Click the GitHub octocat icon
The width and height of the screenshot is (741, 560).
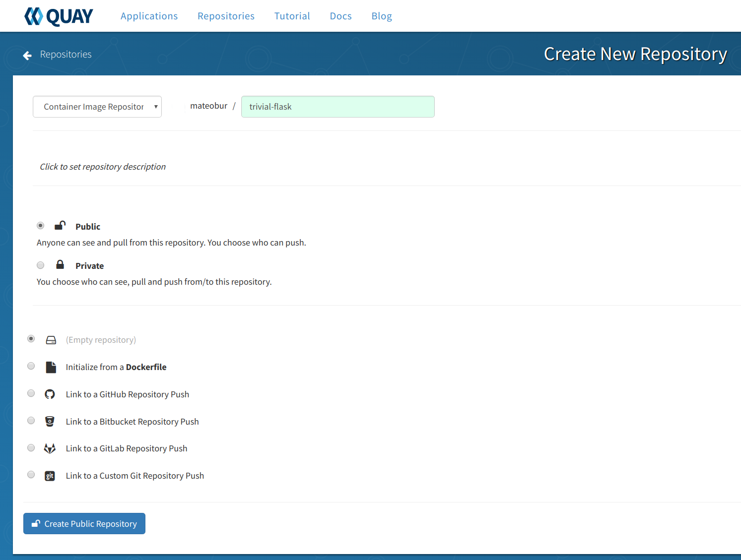(x=50, y=394)
